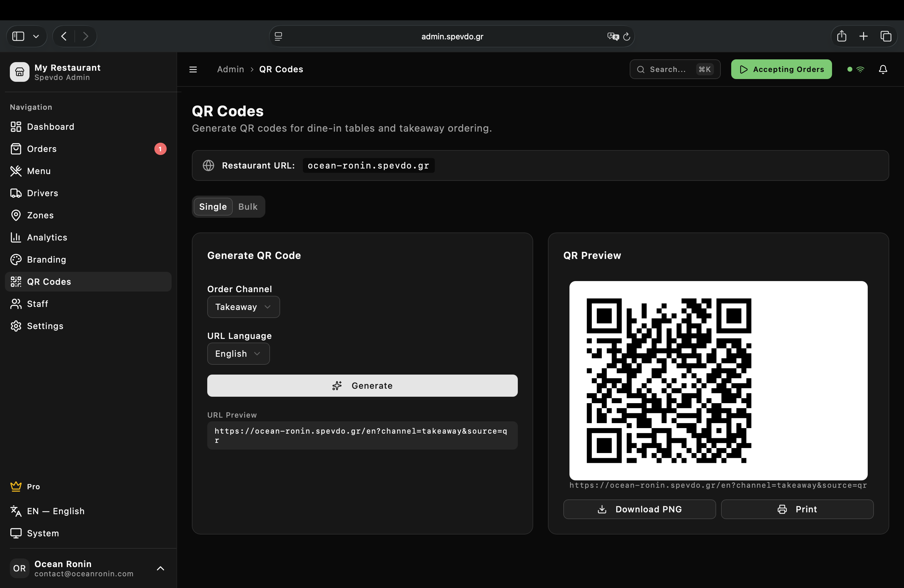Download the QR code as PNG
The width and height of the screenshot is (904, 588).
pyautogui.click(x=639, y=509)
